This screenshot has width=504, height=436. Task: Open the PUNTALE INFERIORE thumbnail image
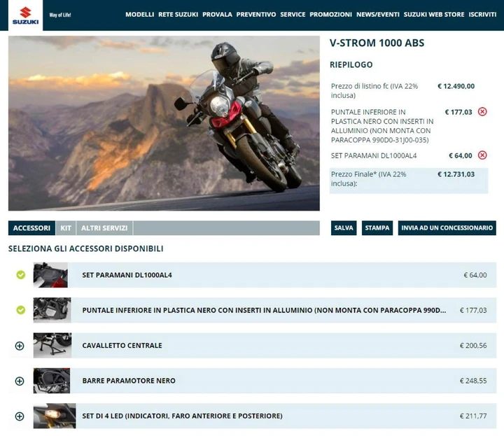click(x=52, y=310)
